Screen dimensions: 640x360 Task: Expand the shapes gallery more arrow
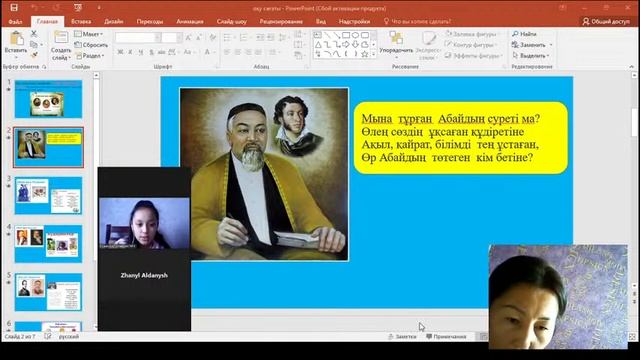373,54
